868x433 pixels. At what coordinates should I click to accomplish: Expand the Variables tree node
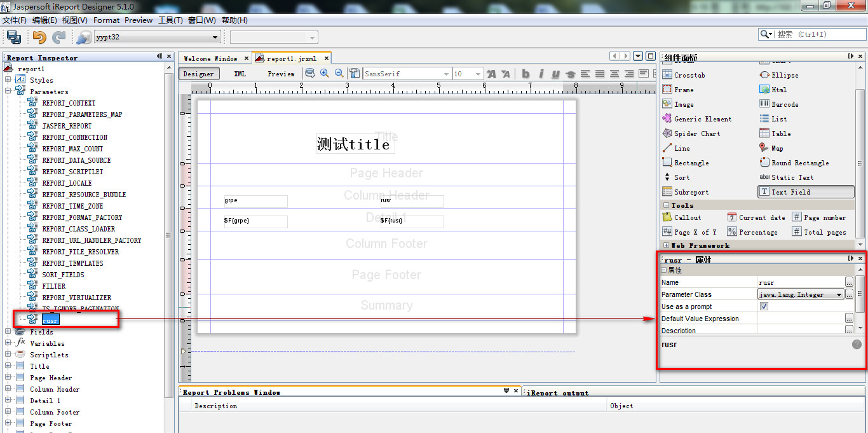coord(8,343)
